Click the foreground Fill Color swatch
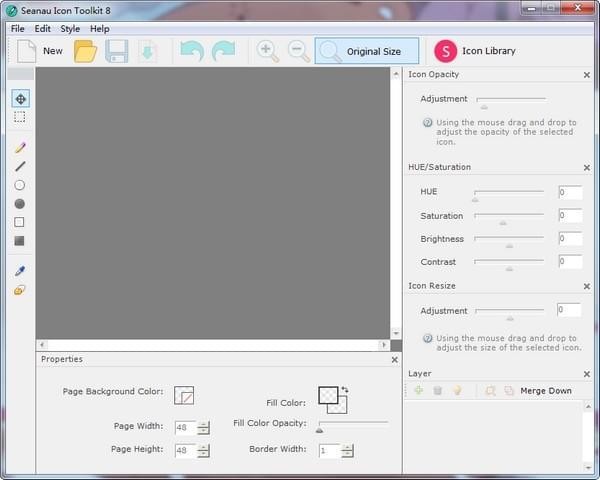This screenshot has width=600, height=480. 328,395
